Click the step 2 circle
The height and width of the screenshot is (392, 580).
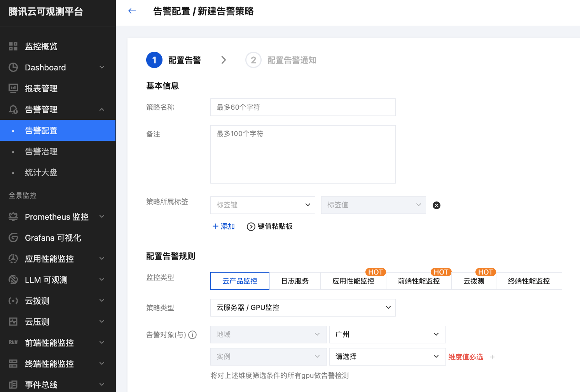pyautogui.click(x=253, y=60)
